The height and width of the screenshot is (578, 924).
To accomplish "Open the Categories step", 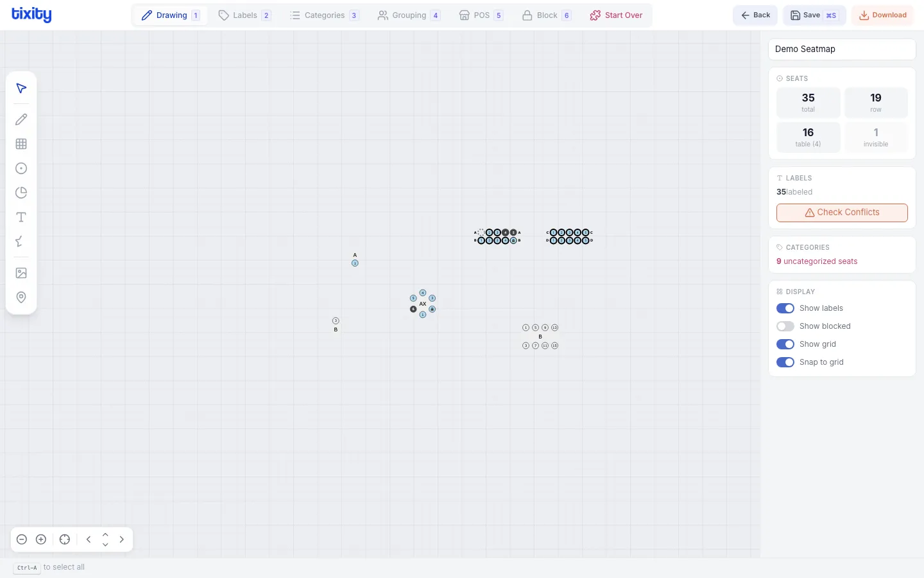I will pos(325,15).
